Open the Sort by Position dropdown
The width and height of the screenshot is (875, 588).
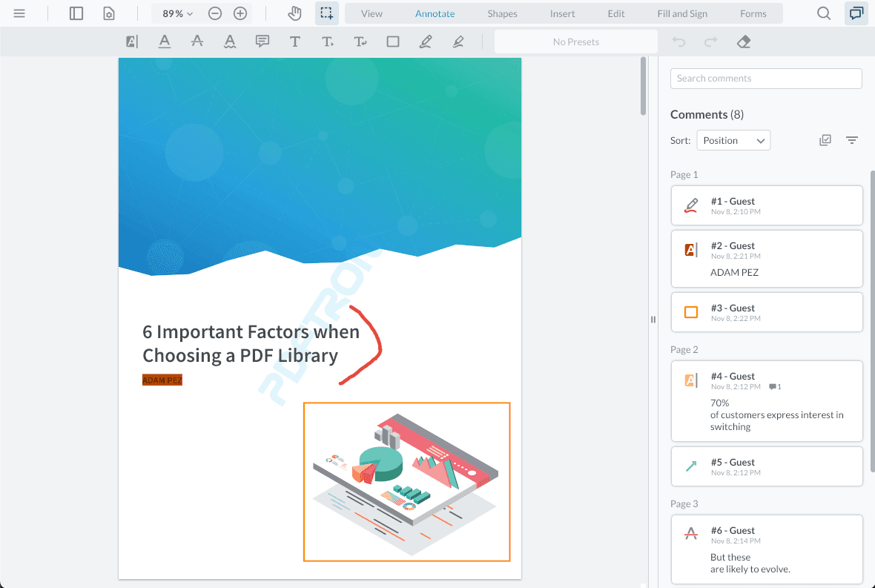[733, 140]
